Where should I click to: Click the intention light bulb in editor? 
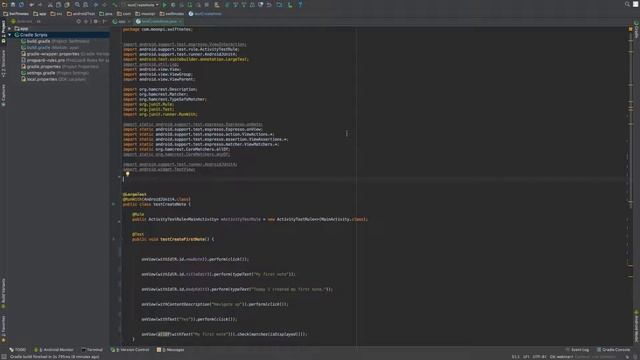(127, 174)
